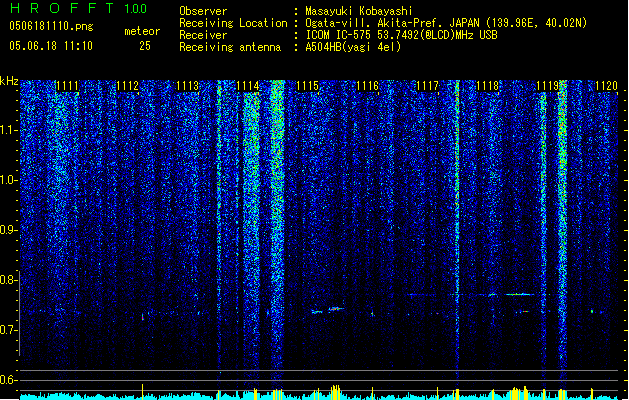Click the 1111 time marker
629x400 pixels.
[67, 86]
